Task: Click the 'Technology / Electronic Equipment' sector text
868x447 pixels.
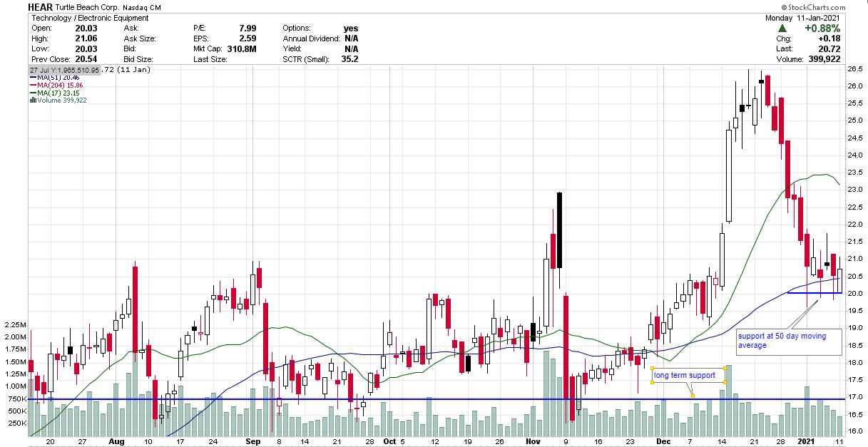Action: 88,18
